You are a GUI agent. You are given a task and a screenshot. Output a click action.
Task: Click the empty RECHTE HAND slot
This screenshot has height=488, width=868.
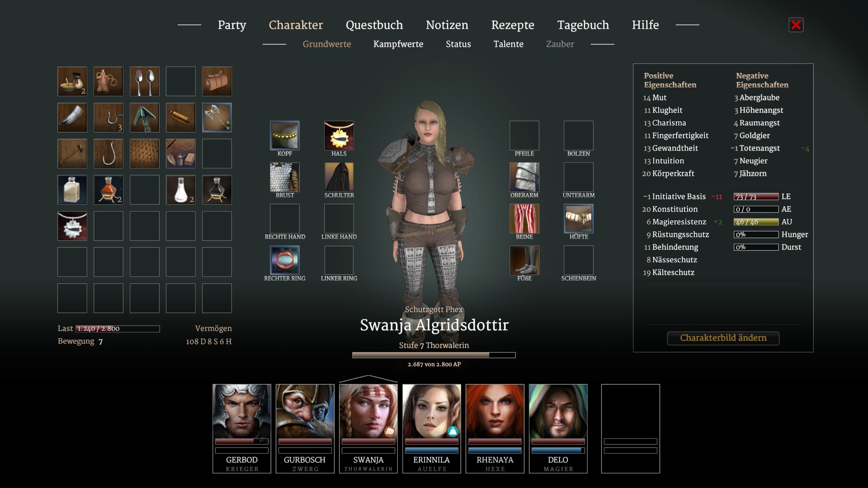click(x=285, y=219)
